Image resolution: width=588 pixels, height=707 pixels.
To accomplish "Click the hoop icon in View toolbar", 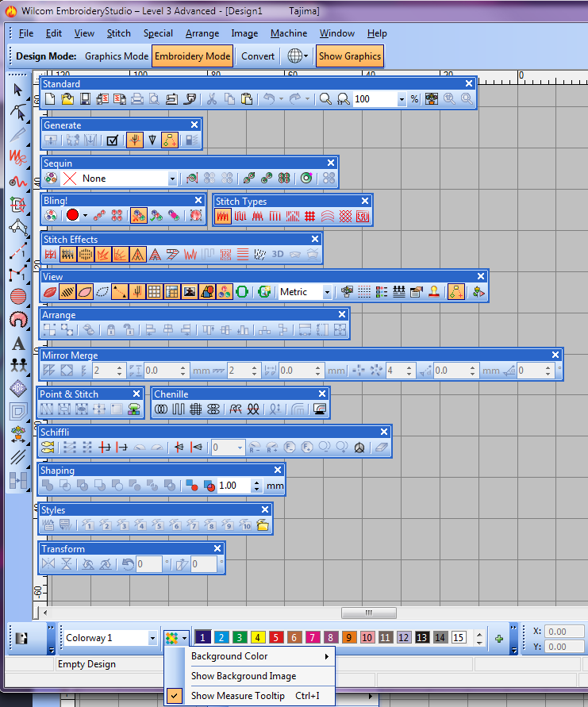I will [242, 292].
